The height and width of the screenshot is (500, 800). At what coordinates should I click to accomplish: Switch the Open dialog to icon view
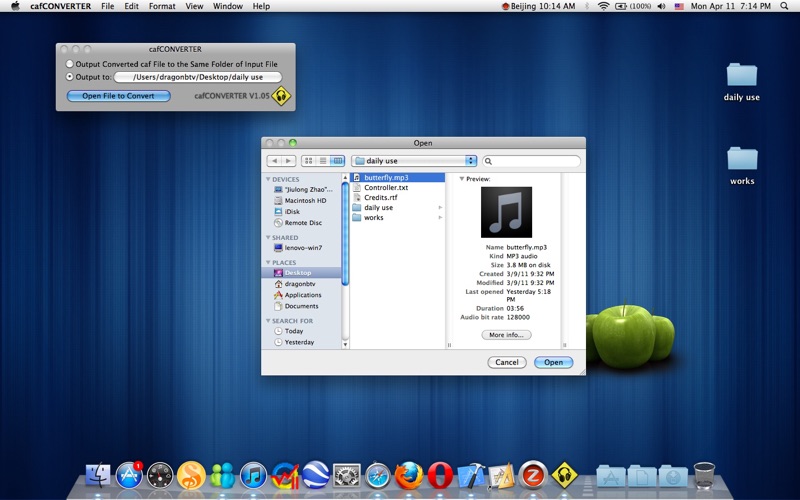click(x=309, y=161)
